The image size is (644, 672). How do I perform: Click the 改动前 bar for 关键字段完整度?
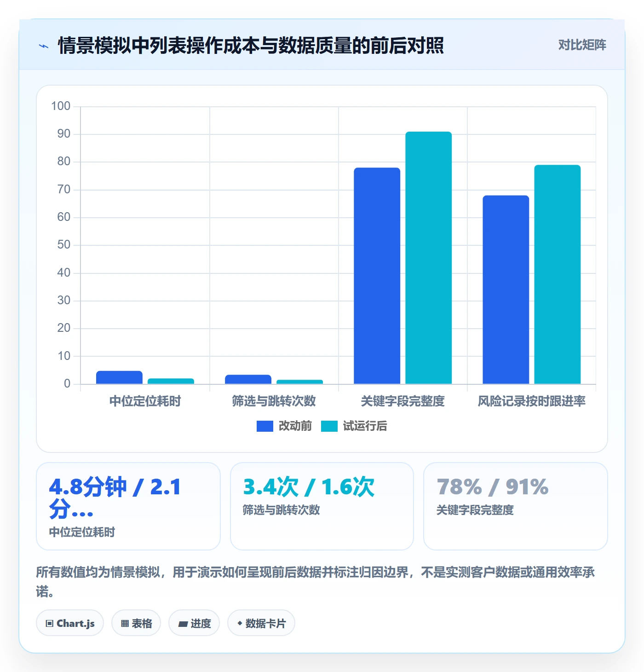tap(377, 276)
